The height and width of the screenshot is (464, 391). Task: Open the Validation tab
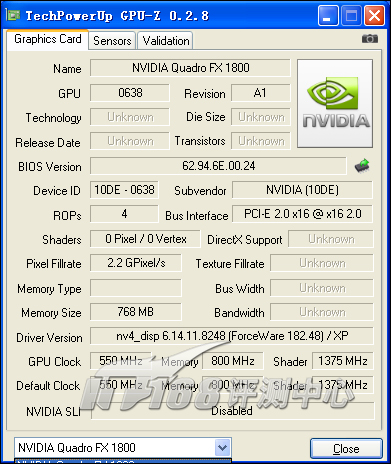[x=166, y=41]
